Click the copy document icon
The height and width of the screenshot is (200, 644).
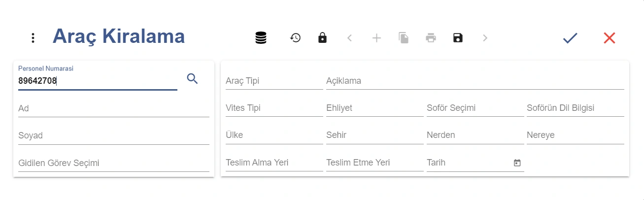click(x=404, y=38)
